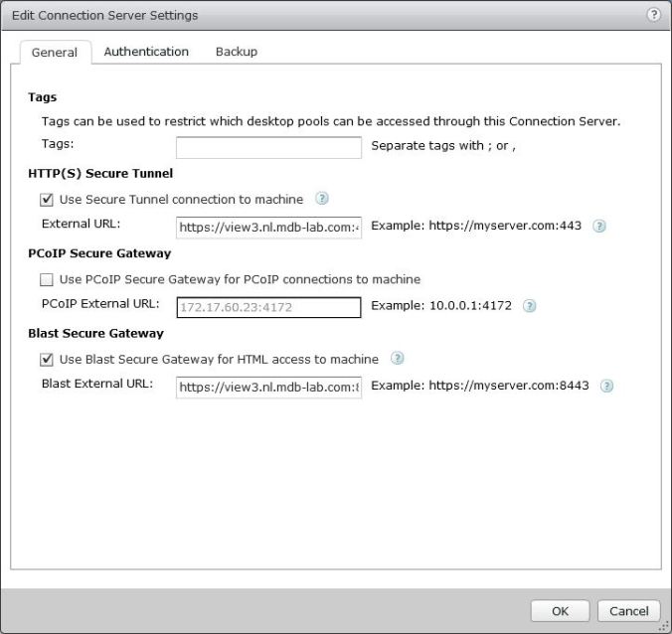
Task: Click the PCoIP External URL field
Action: tap(268, 307)
